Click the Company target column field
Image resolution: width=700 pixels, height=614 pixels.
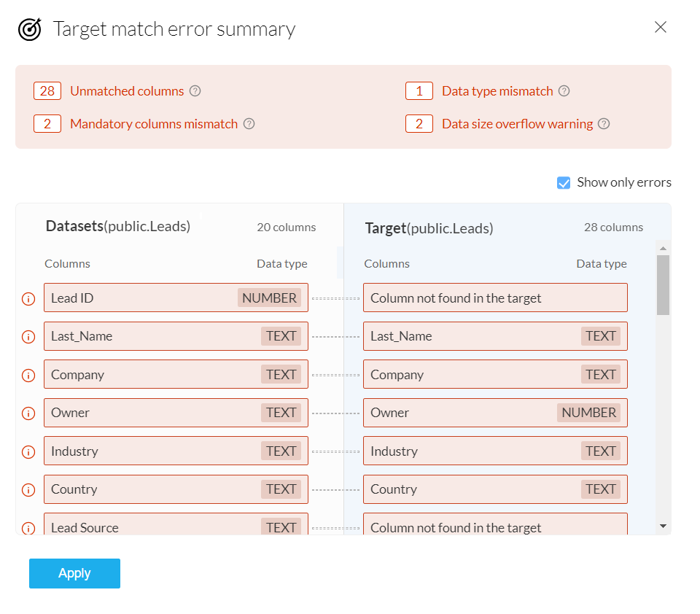[495, 375]
